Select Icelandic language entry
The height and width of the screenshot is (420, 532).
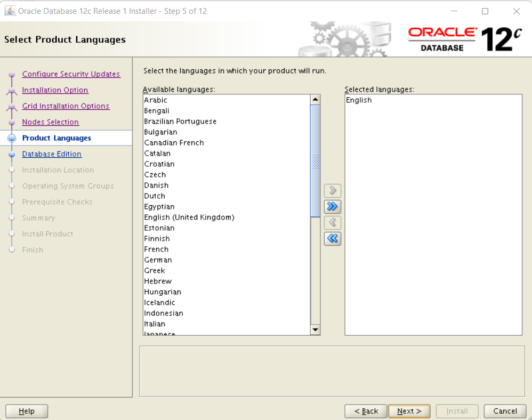tap(227, 302)
